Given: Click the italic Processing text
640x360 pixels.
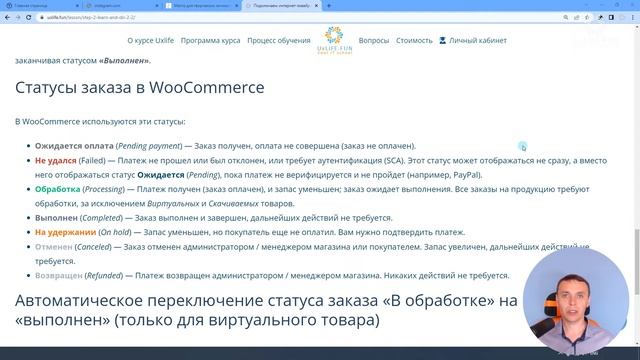Looking at the screenshot, I should [x=104, y=189].
